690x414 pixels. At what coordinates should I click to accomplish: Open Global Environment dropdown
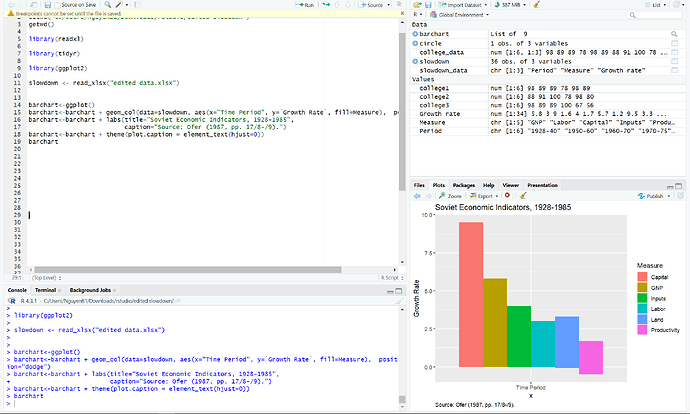(459, 15)
